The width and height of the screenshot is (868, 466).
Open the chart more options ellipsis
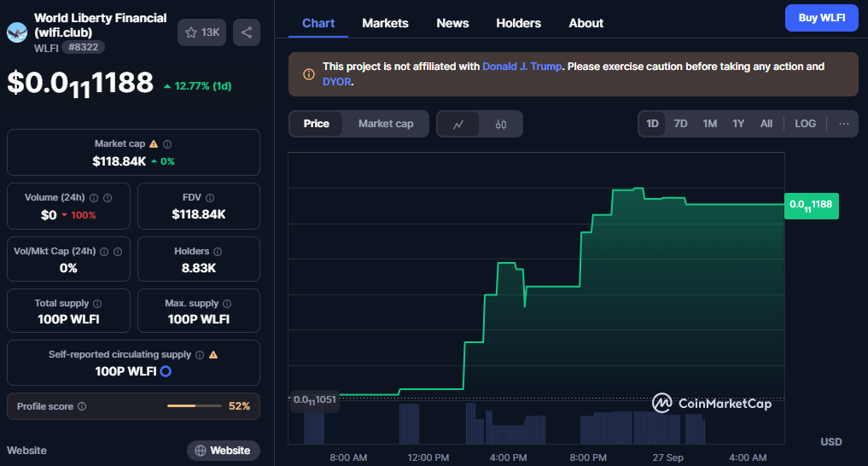843,124
